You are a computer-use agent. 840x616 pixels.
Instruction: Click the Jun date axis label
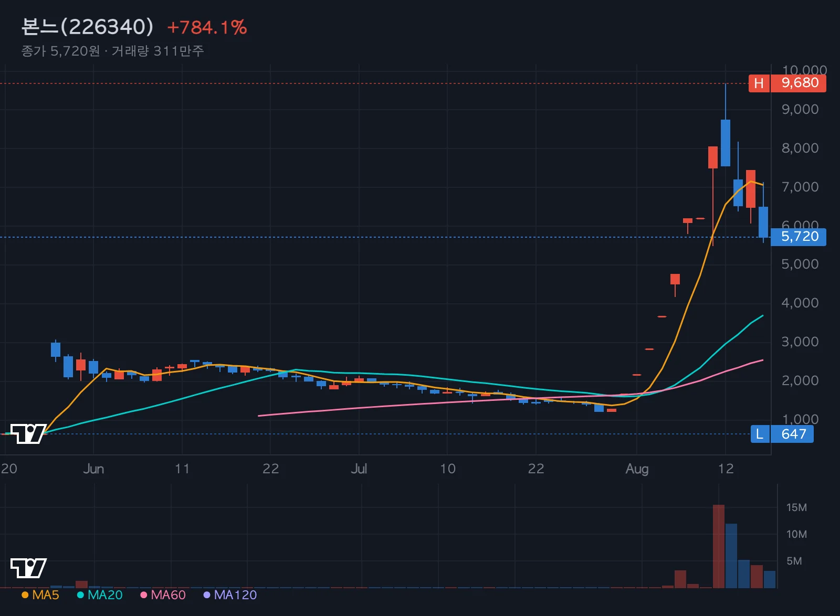tap(93, 469)
